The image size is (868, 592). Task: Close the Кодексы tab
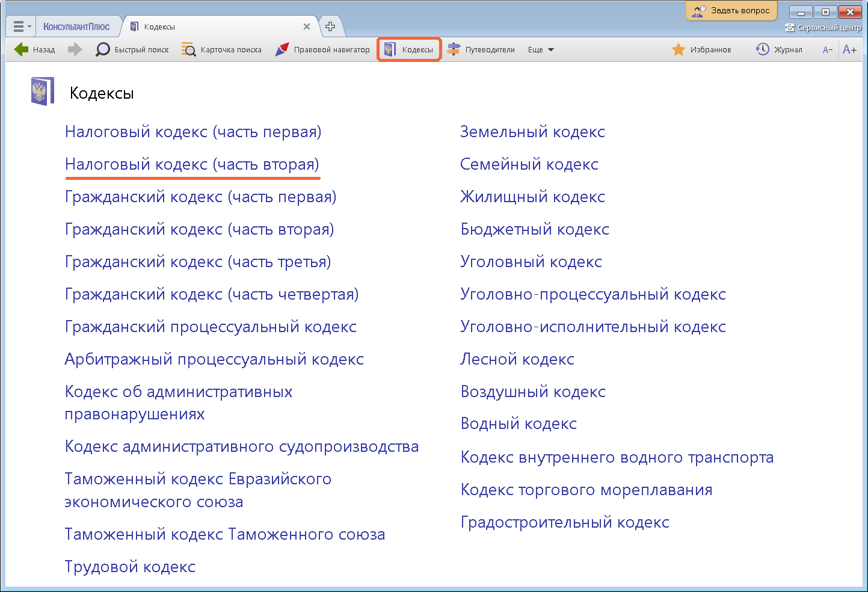pos(307,26)
